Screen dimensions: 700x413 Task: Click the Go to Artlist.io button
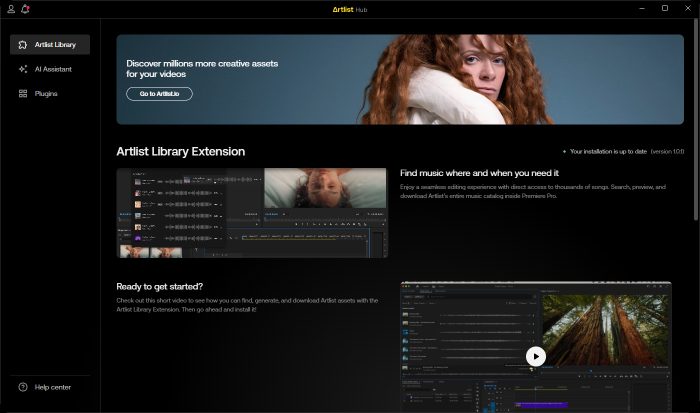159,94
